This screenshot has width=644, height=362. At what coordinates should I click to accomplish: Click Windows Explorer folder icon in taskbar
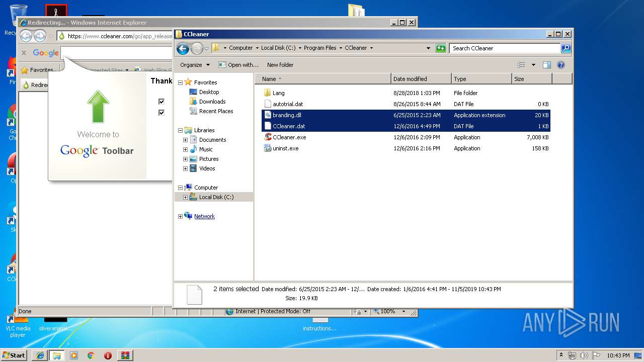coord(57,355)
